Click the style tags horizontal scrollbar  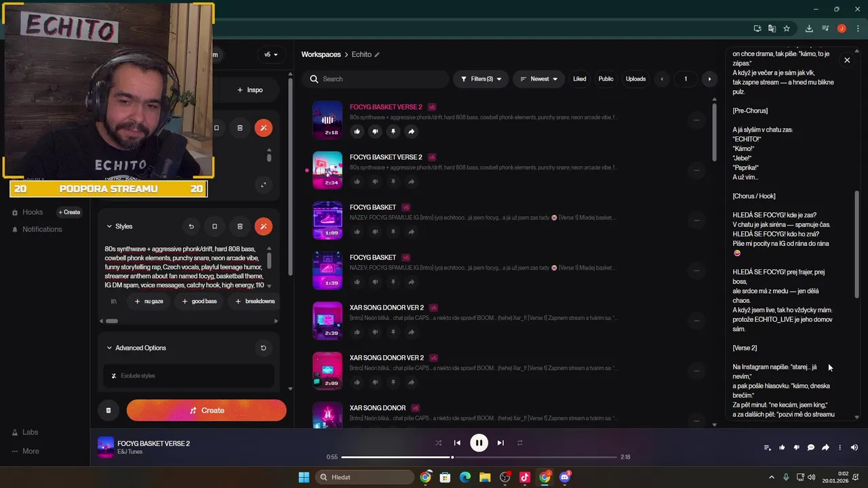(112, 321)
